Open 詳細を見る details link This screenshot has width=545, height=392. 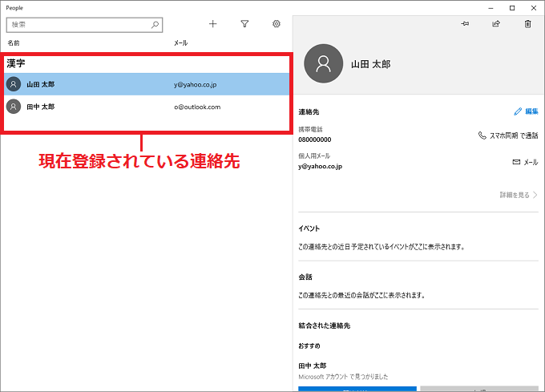point(515,195)
